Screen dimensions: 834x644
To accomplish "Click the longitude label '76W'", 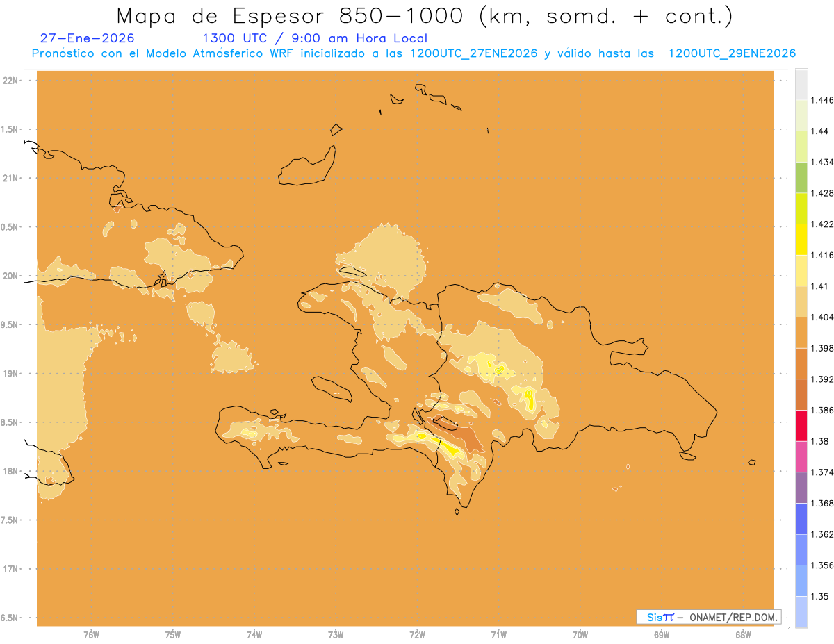I will 91,634.
